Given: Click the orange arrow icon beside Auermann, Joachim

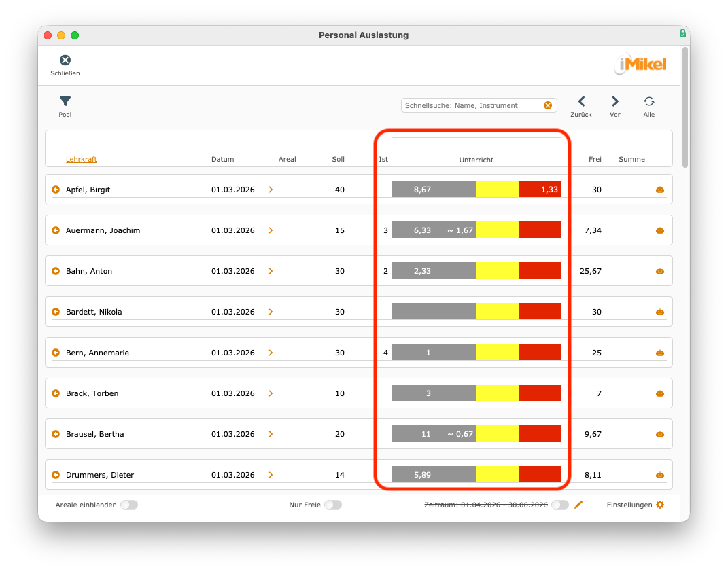Looking at the screenshot, I should pyautogui.click(x=56, y=230).
